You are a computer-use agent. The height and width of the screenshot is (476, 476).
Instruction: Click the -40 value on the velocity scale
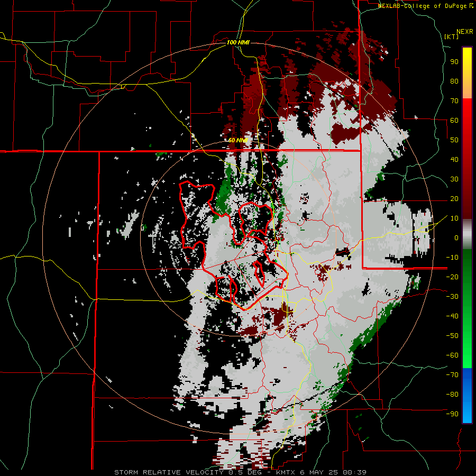pos(453,316)
